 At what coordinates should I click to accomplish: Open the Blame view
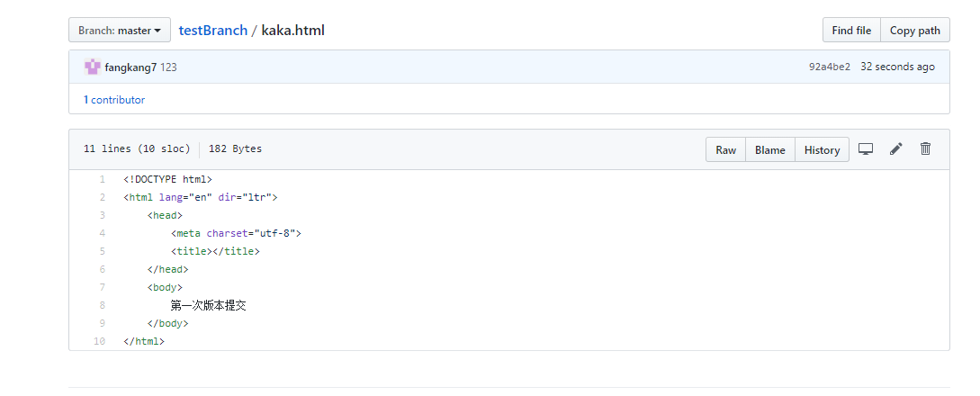[x=770, y=150]
